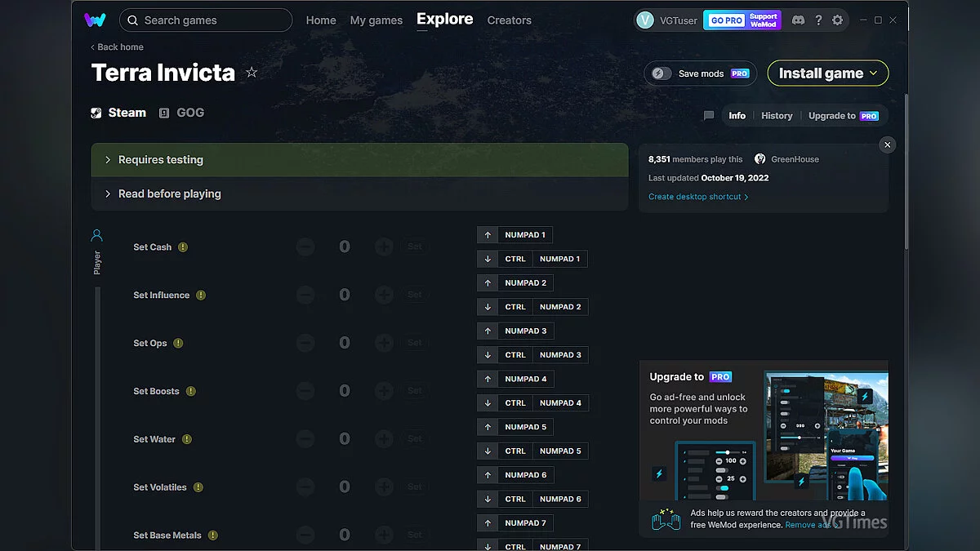Toggle the Save mods switch
This screenshot has width=980, height=551.
click(x=661, y=73)
